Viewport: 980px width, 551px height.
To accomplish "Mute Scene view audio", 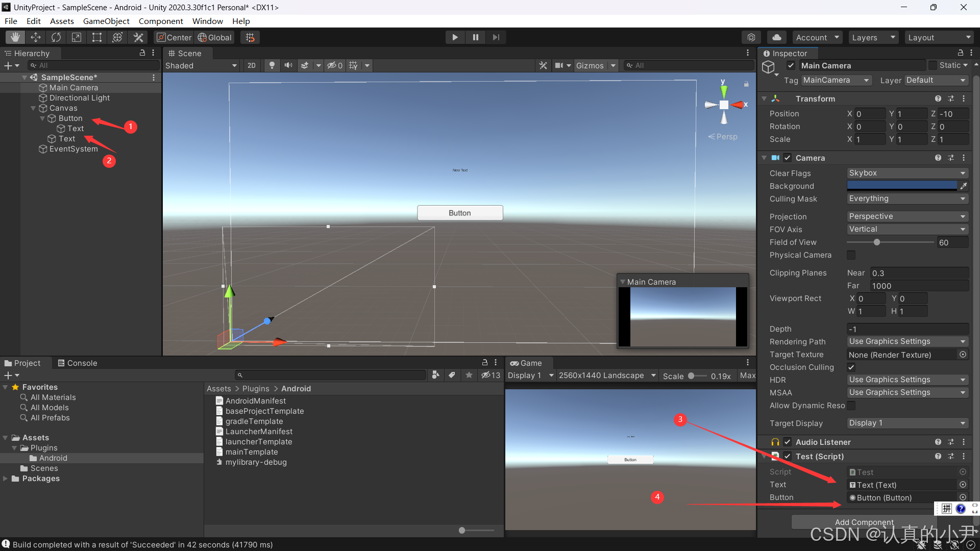I will [288, 65].
